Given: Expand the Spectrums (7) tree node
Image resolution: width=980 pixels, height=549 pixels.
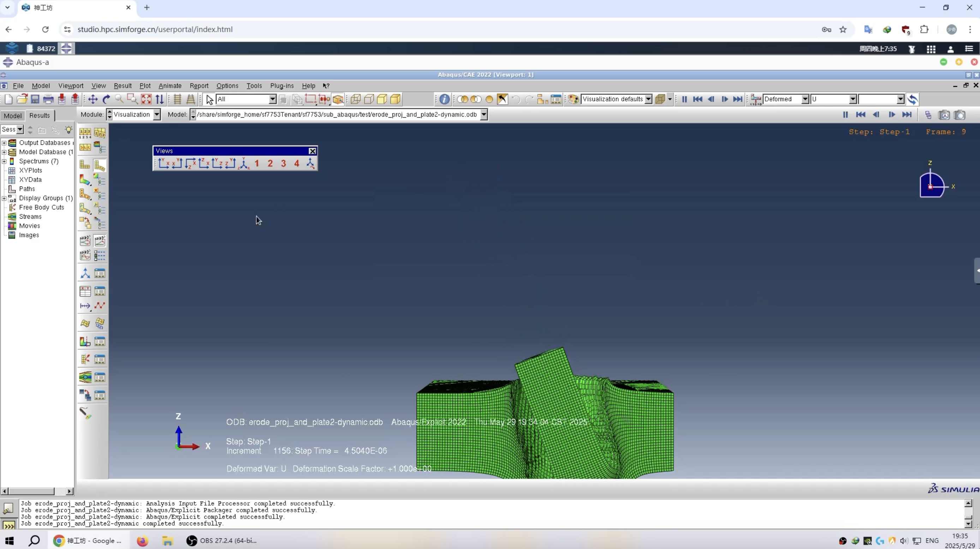Looking at the screenshot, I should click(x=4, y=161).
